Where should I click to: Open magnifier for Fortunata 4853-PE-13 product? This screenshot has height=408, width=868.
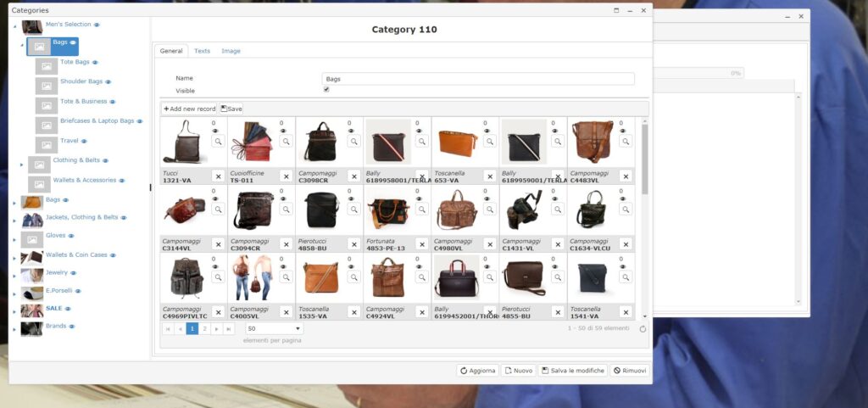pos(422,210)
